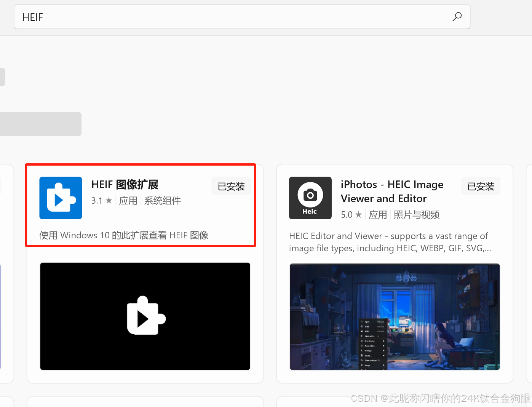Image resolution: width=532 pixels, height=407 pixels.
Task: Click 应用 label on the HEIF 图像扩展 card
Action: pyautogui.click(x=128, y=201)
